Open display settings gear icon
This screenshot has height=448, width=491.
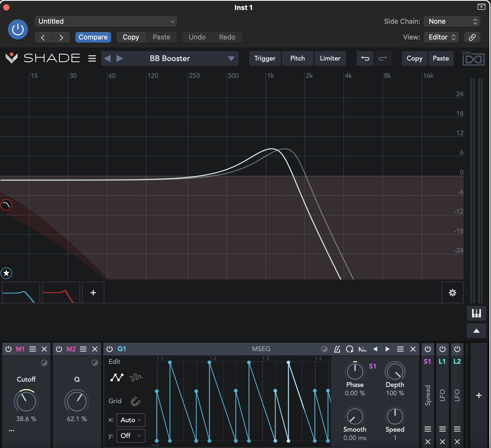453,292
